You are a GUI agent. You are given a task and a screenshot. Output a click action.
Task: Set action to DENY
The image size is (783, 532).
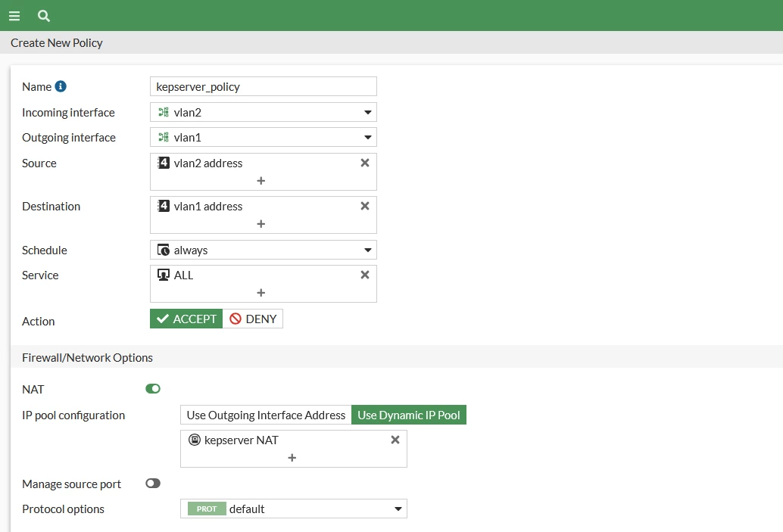coord(253,319)
